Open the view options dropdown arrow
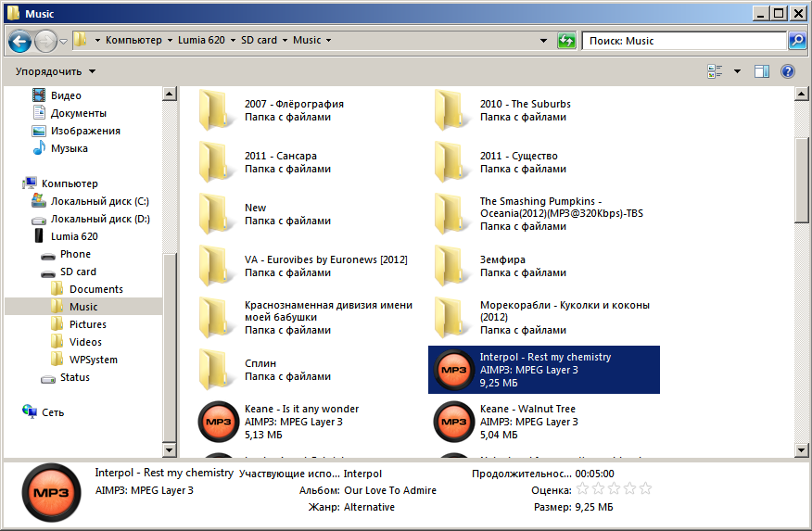This screenshot has height=531, width=812. click(x=737, y=71)
